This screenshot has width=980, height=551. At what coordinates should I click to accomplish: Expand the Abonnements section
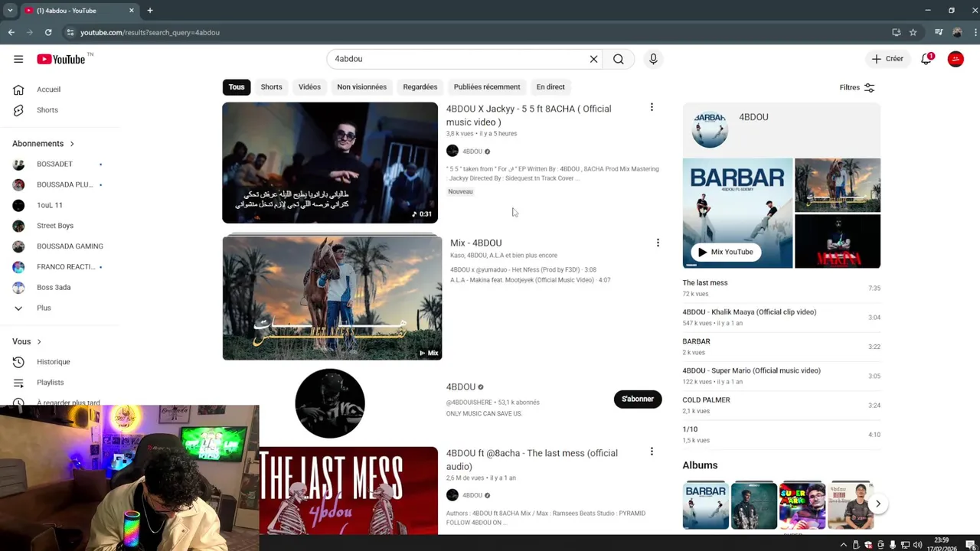pos(44,144)
